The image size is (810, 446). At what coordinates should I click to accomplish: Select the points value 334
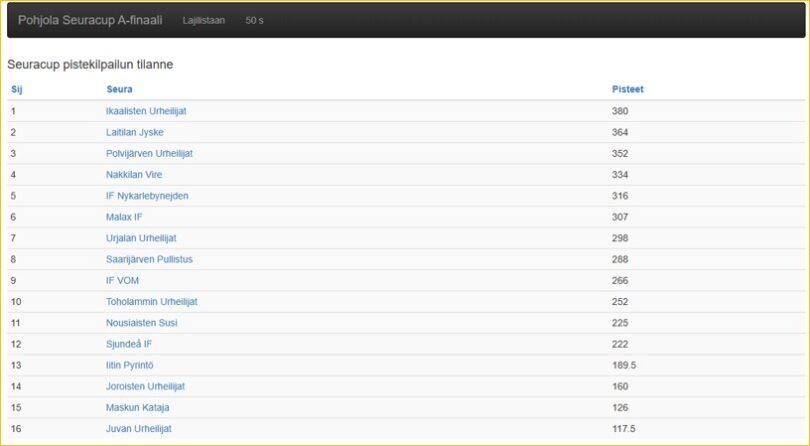[620, 175]
